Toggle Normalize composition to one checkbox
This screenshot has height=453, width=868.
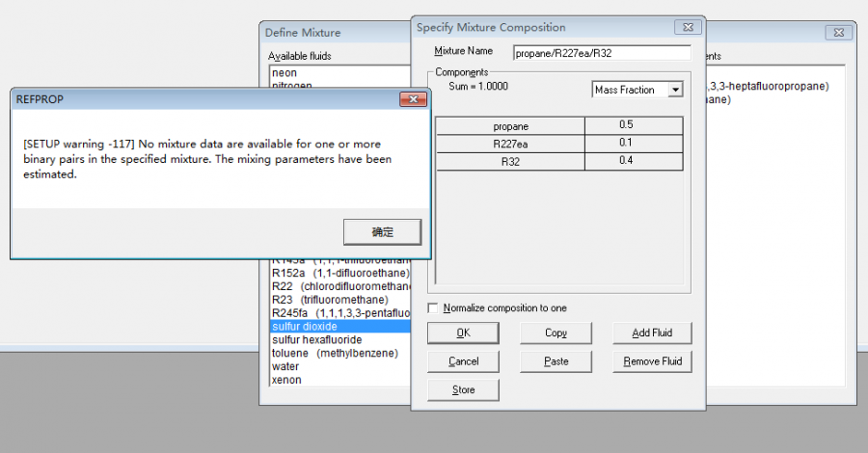pos(433,308)
